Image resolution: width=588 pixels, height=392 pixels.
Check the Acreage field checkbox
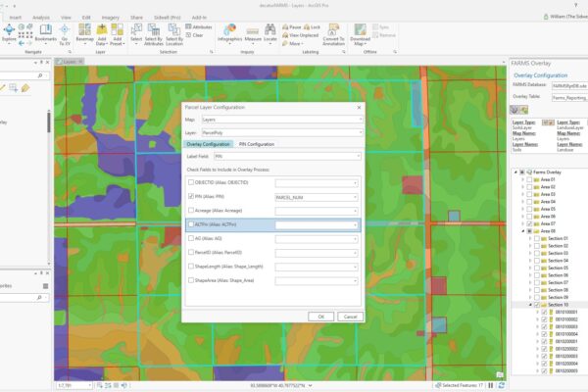tap(191, 210)
